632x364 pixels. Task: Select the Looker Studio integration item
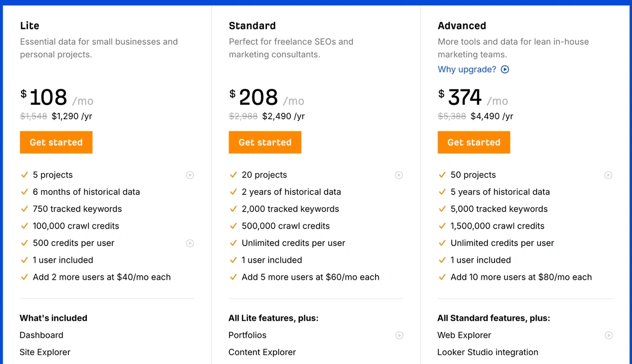pyautogui.click(x=488, y=352)
